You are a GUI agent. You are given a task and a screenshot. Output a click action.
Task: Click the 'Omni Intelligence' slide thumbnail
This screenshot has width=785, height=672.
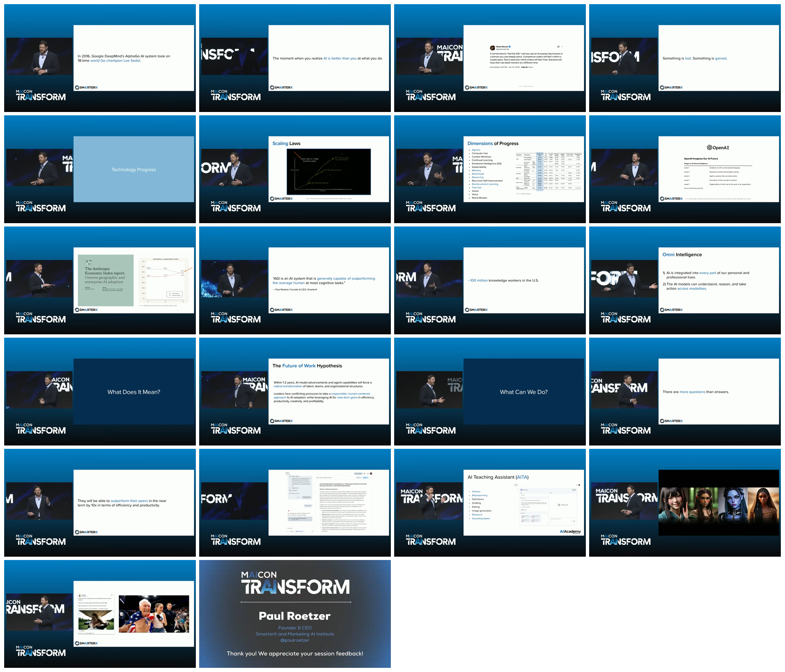(x=685, y=280)
